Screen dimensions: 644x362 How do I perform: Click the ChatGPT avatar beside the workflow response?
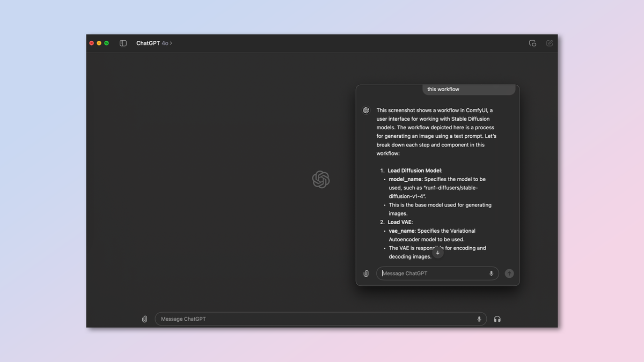coord(365,110)
